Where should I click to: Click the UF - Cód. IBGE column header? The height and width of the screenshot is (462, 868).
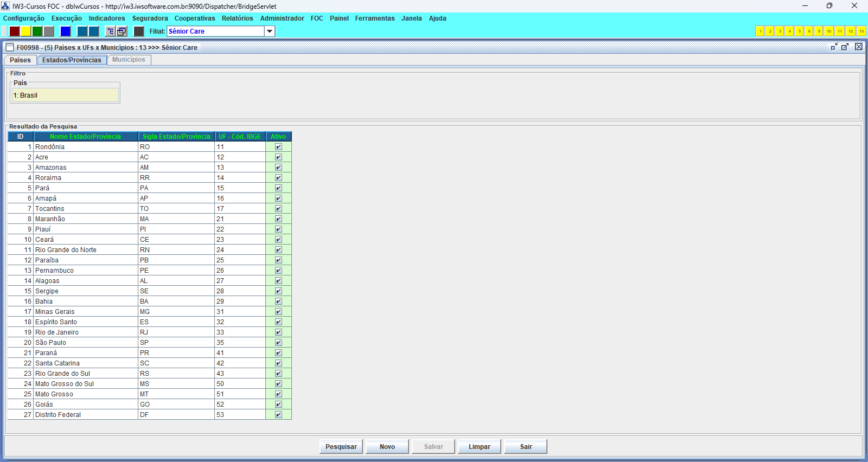click(240, 137)
